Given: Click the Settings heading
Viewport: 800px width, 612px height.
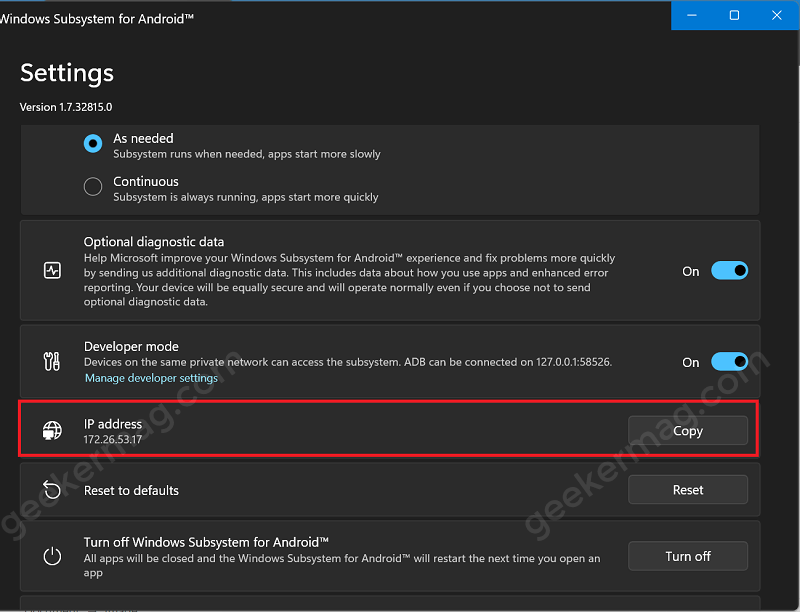Looking at the screenshot, I should [67, 73].
